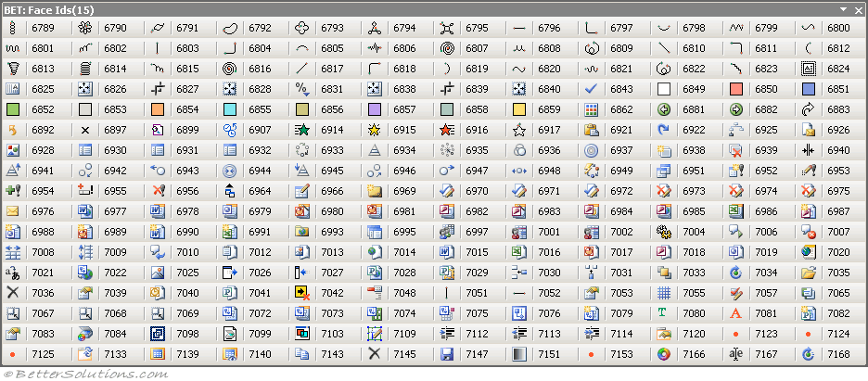Image resolution: width=868 pixels, height=381 pixels.
Task: Select the green star icon 6914
Action: tap(302, 130)
